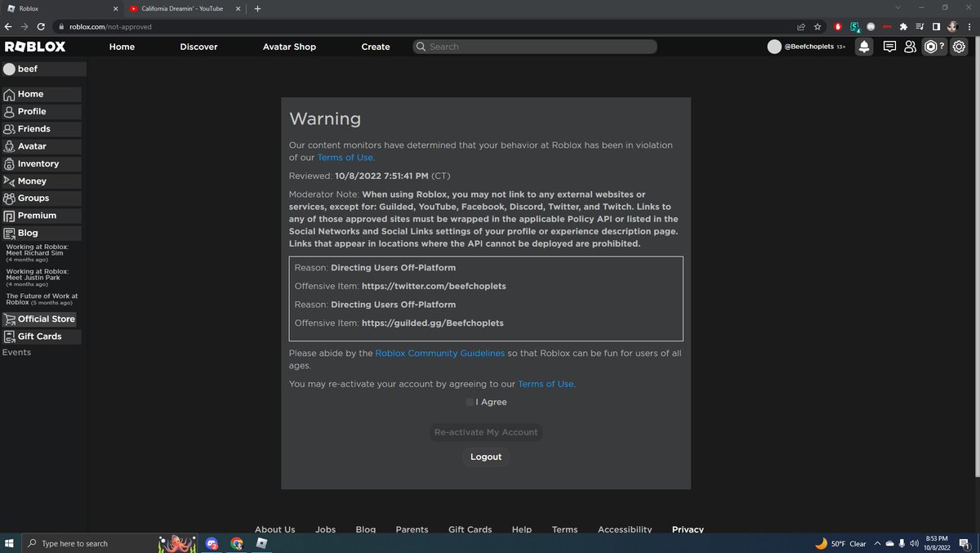980x553 pixels.
Task: Go back in browser history
Action: (9, 26)
